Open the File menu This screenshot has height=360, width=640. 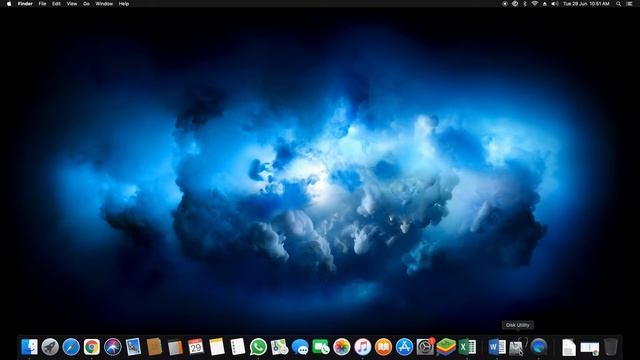pyautogui.click(x=42, y=4)
